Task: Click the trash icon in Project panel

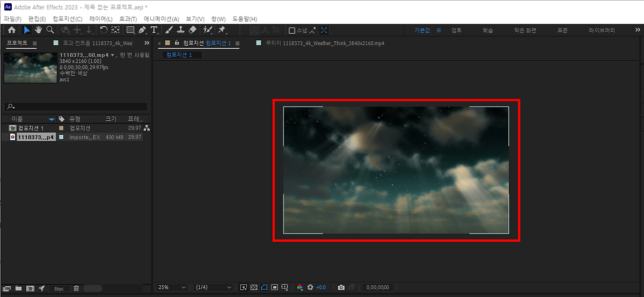Action: tap(76, 288)
